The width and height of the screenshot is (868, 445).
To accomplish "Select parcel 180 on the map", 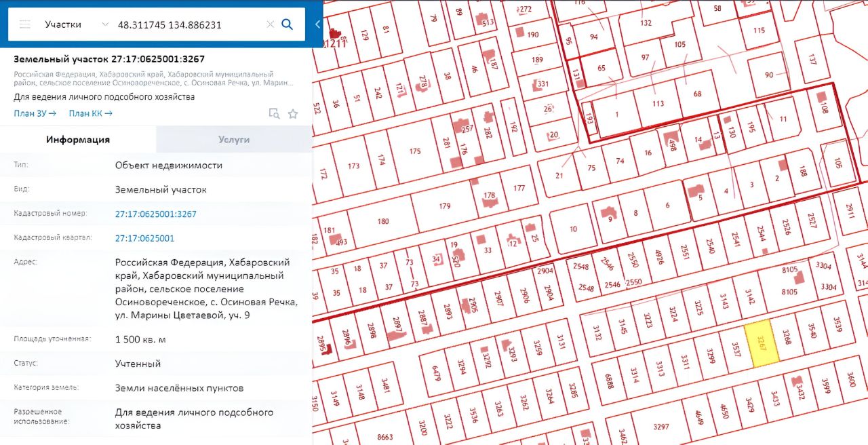I will [382, 221].
